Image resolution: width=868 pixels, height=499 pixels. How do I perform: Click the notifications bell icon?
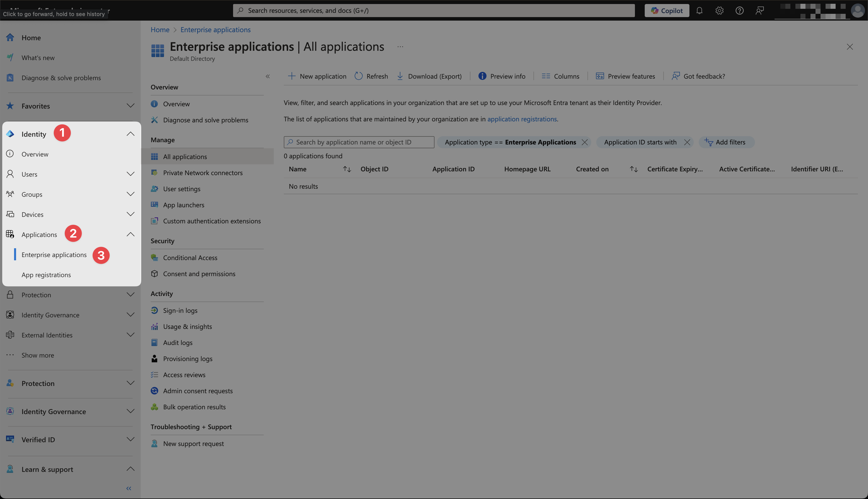[699, 11]
